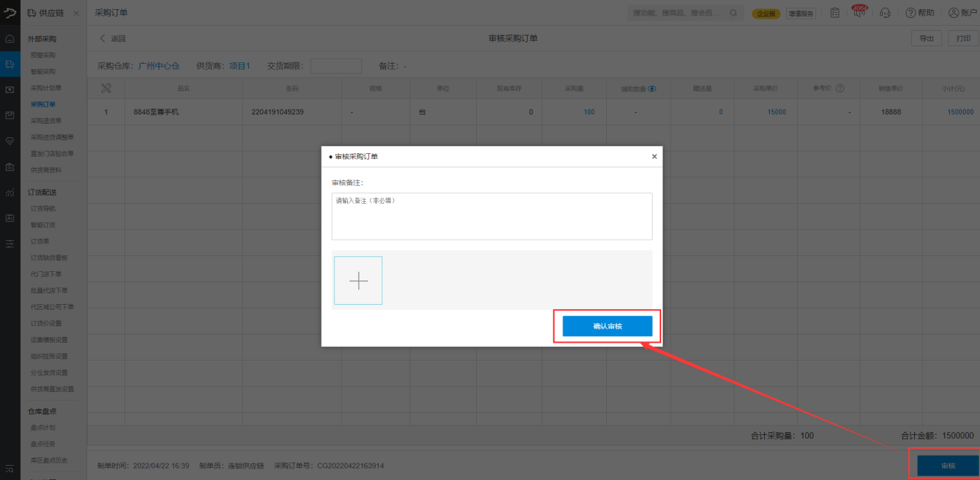Screen dimensions: 980x480
Task: Click the 增值服务 button
Action: pyautogui.click(x=801, y=14)
